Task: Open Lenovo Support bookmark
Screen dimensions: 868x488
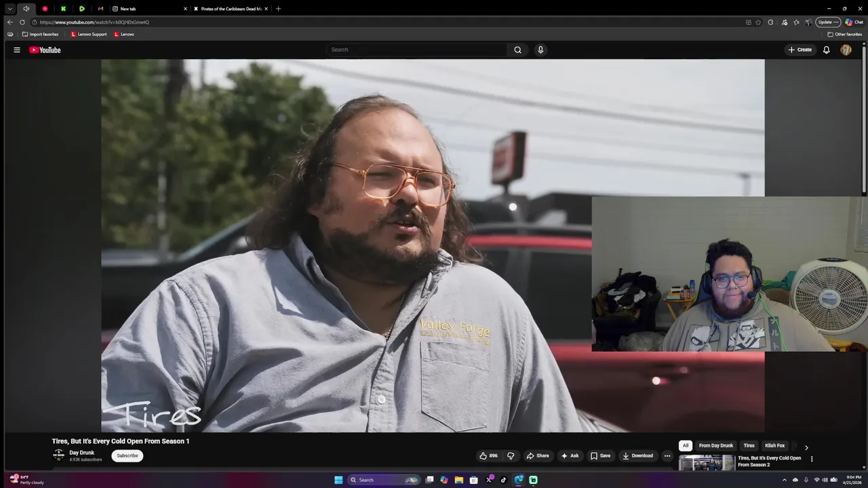Action: click(x=89, y=34)
